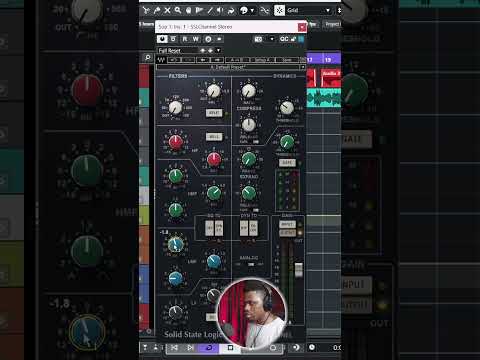Screen dimensions: 480x360
Task: Select the X-shaped tool in Cubase toolbar
Action: tap(167, 10)
